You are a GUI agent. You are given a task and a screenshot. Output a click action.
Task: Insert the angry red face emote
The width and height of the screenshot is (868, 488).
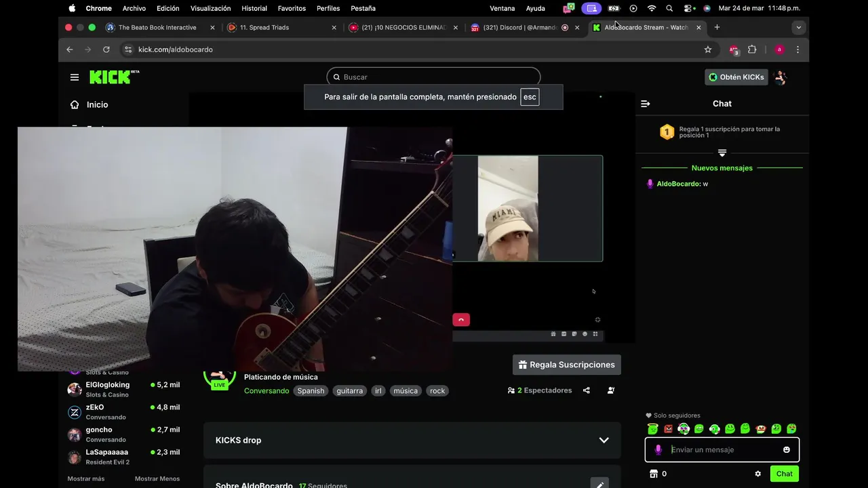point(668,428)
